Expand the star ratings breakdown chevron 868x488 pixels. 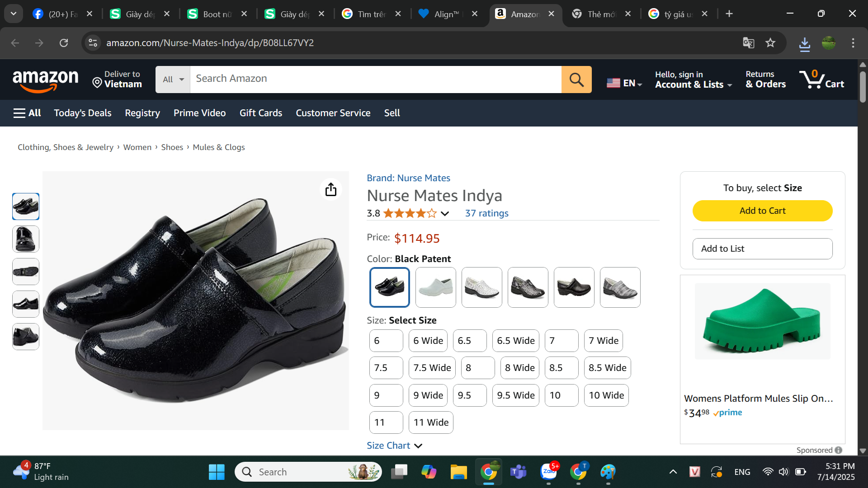pos(445,214)
